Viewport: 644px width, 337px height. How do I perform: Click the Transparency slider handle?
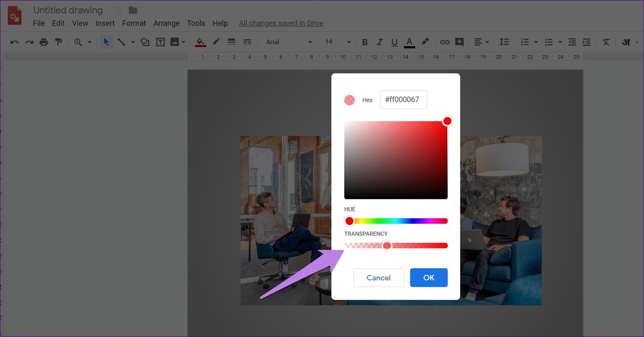[x=387, y=245]
